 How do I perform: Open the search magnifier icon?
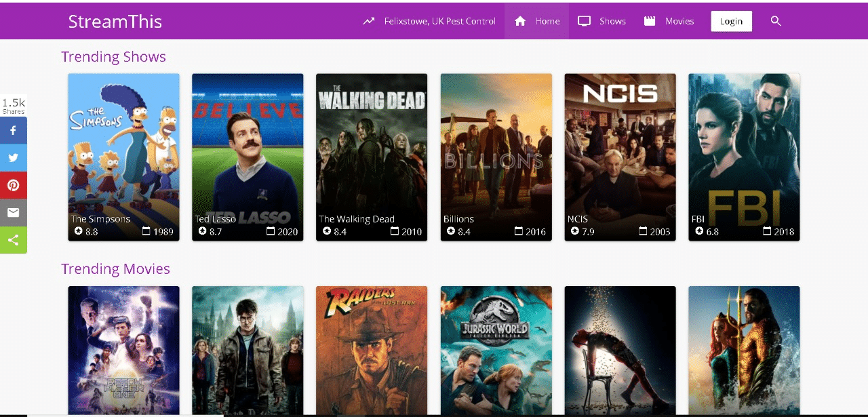(775, 21)
